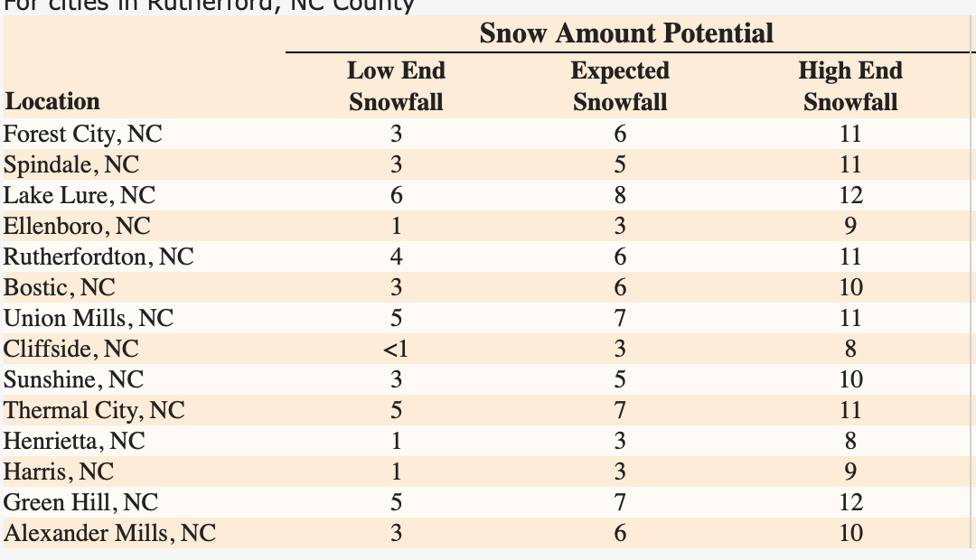Click the Rutherfordton, NC location name
The height and width of the screenshot is (560, 976).
pos(99,257)
